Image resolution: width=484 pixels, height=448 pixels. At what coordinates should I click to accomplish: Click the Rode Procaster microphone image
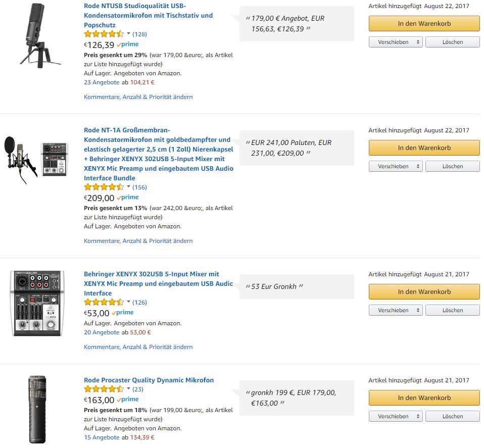click(x=38, y=408)
